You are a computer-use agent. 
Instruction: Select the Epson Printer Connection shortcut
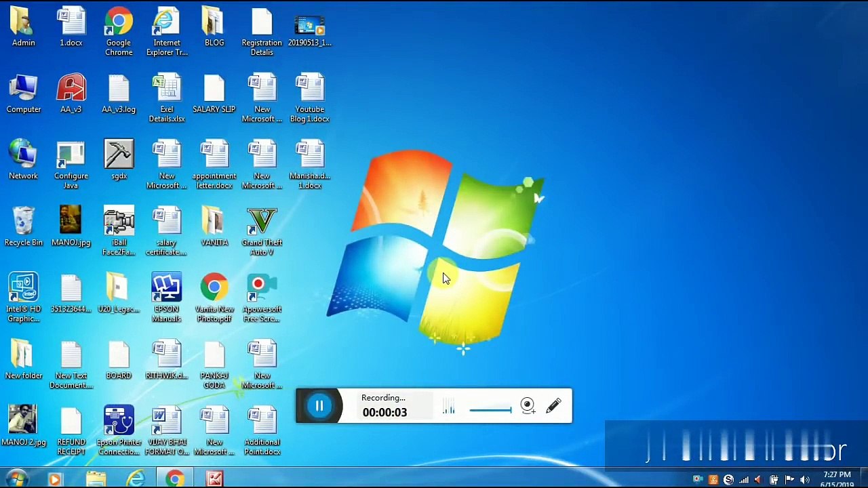click(x=119, y=430)
